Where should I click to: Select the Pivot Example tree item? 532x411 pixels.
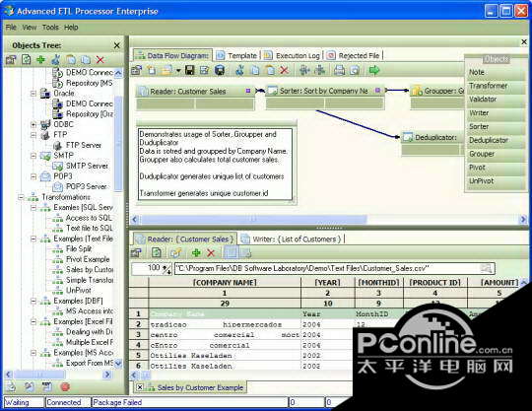point(88,259)
